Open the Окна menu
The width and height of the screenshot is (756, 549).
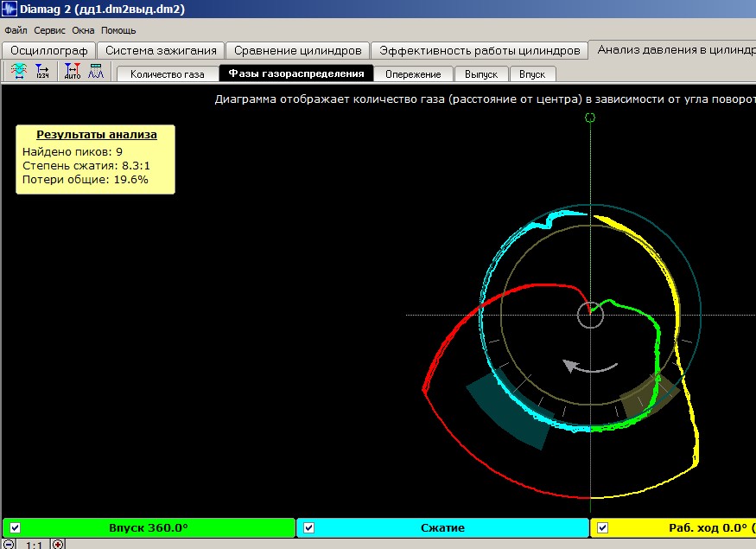(x=83, y=30)
